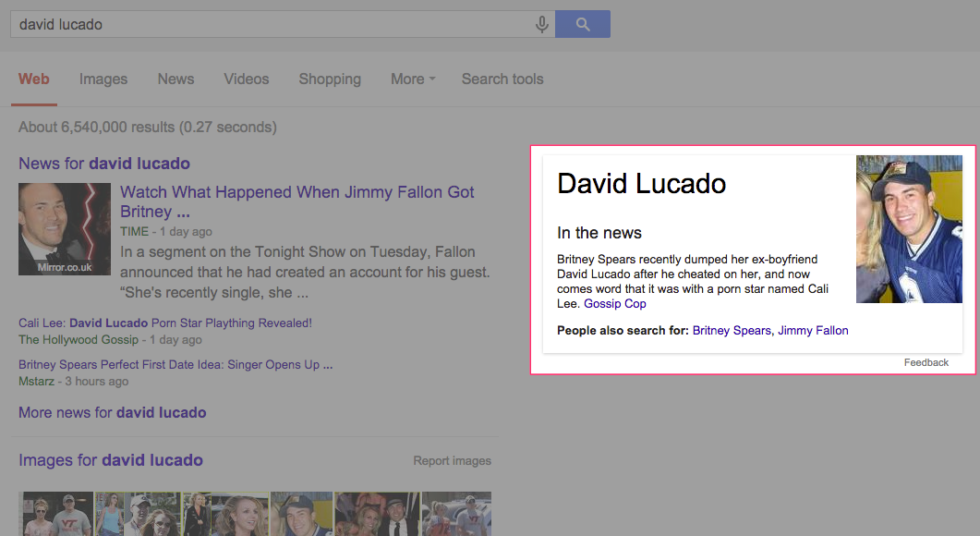
Task: Open the Shopping tab
Action: [330, 79]
